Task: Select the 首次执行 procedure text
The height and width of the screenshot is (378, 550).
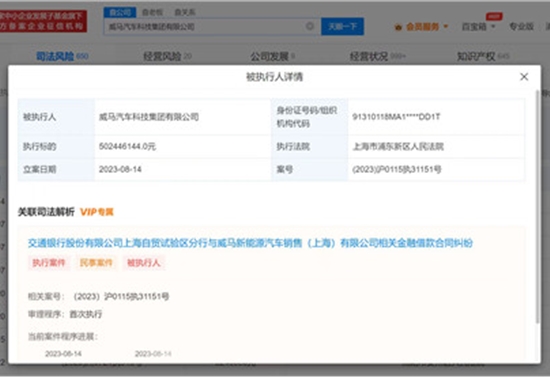Action: point(86,314)
